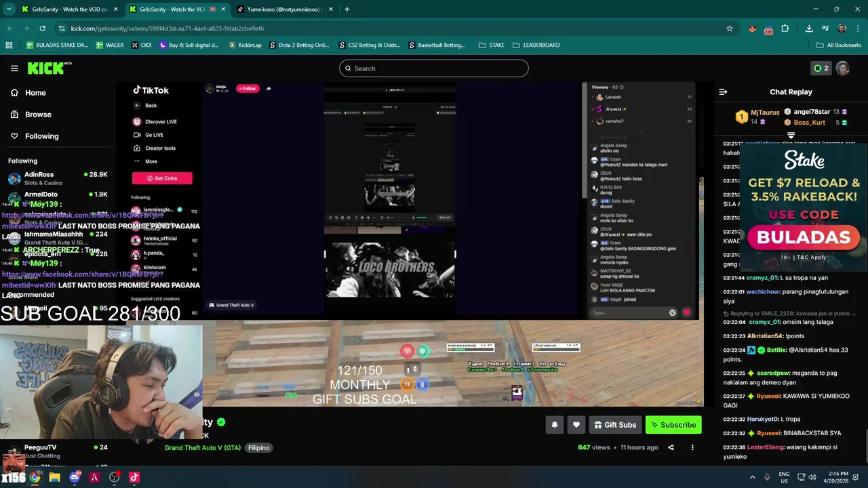Open PeeguuTV channel in sidebar
This screenshot has width=868, height=488.
(x=58, y=451)
